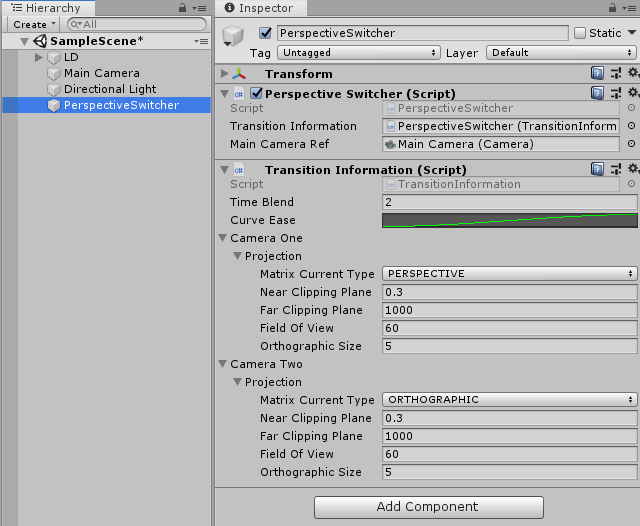The height and width of the screenshot is (526, 640).
Task: Click the Transition Information C# script icon
Action: pyautogui.click(x=238, y=170)
